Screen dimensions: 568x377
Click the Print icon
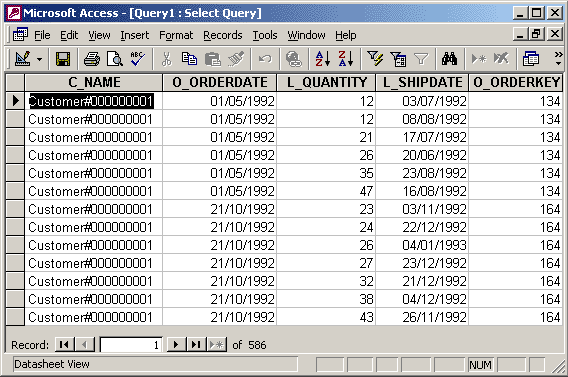pos(92,59)
